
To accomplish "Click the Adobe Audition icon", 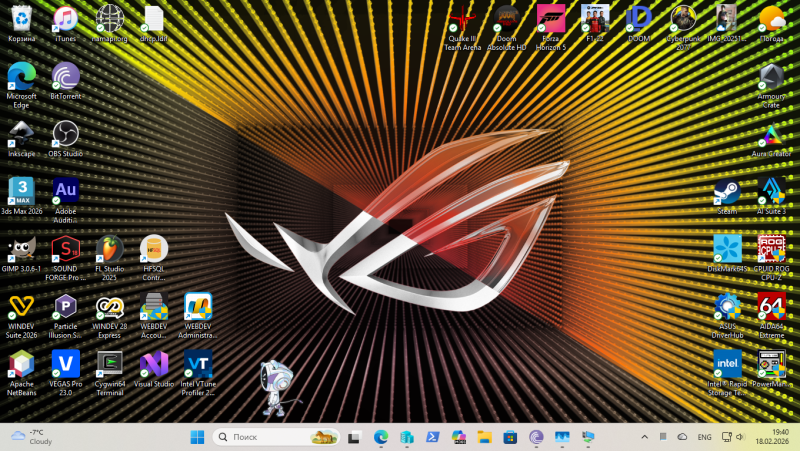I will coord(66,192).
